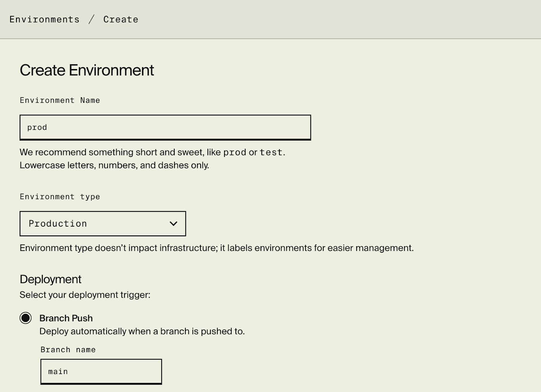541x392 pixels.
Task: Click the Branch Push option label text
Action: point(66,318)
